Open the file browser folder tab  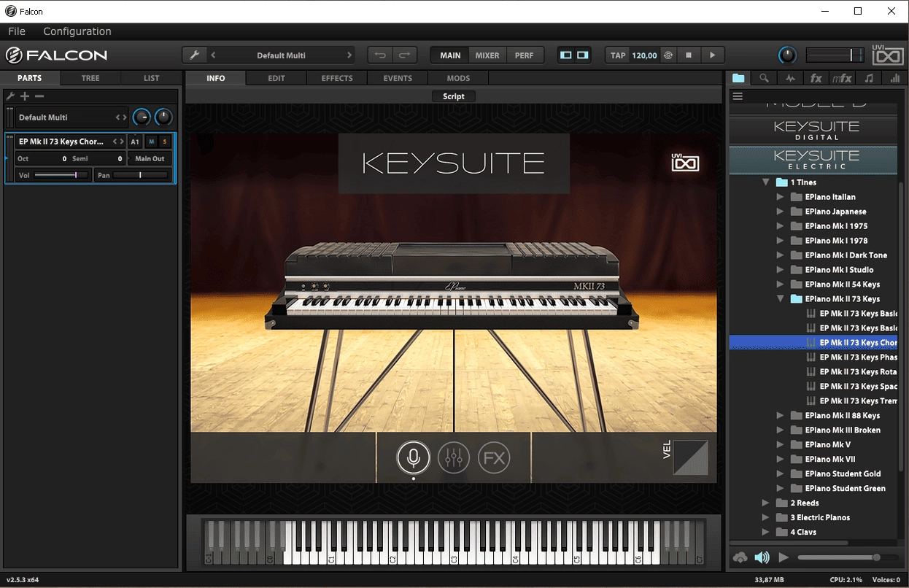point(738,78)
